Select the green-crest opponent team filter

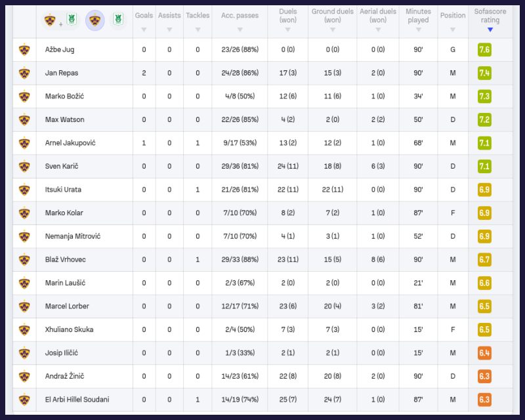click(x=118, y=20)
